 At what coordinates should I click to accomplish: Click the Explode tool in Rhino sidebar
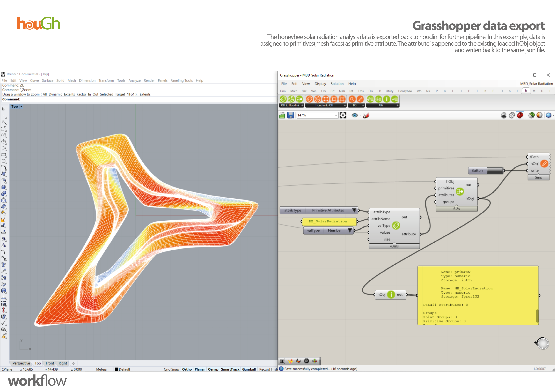(x=4, y=220)
